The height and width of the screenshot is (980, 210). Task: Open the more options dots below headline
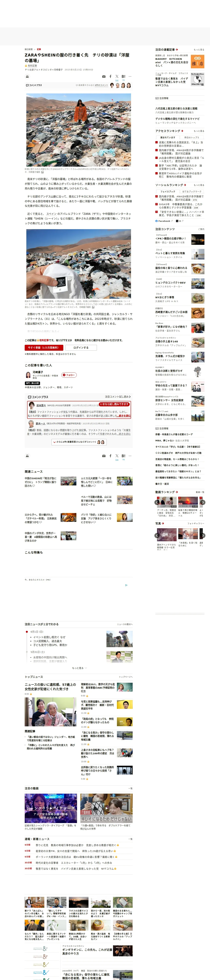click(130, 76)
